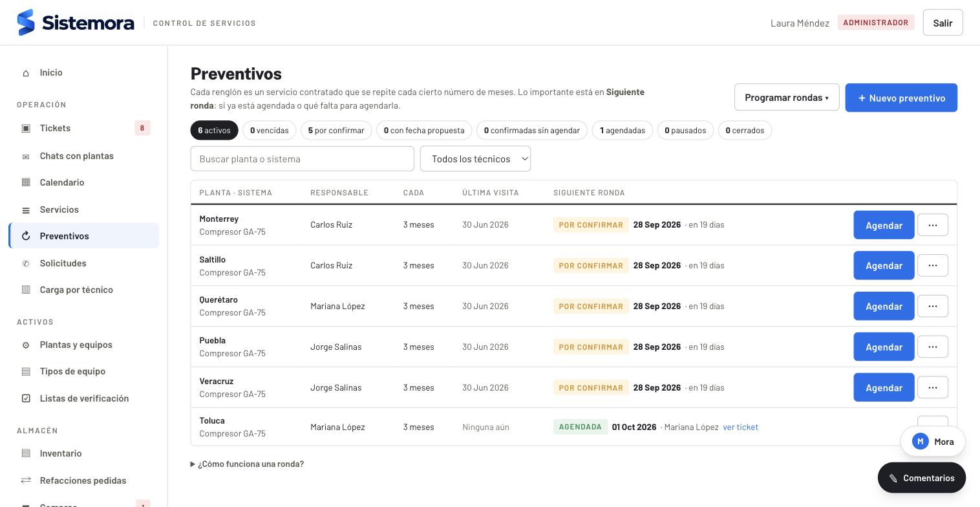980x507 pixels.
Task: Show 0 confirmadas sin agendar filter
Action: 532,131
